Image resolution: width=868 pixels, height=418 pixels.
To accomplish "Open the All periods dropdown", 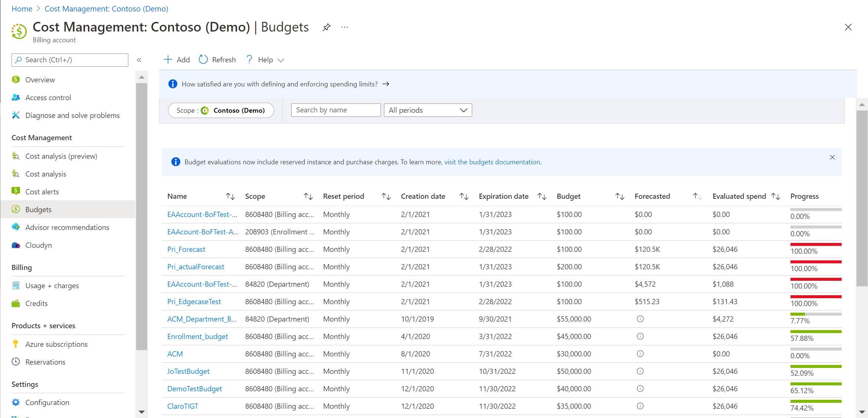I will (428, 110).
